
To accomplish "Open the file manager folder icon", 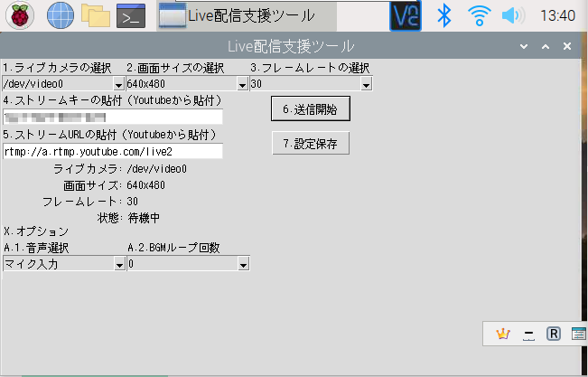I will tap(95, 15).
